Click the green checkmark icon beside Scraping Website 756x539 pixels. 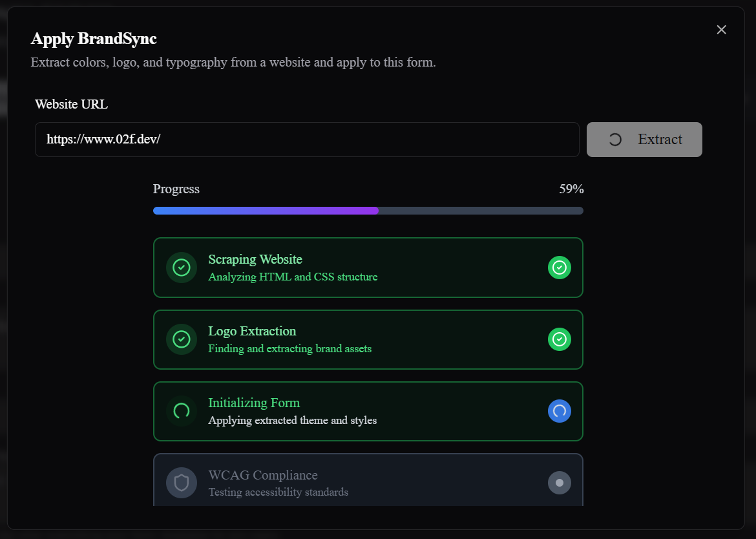[x=181, y=267]
